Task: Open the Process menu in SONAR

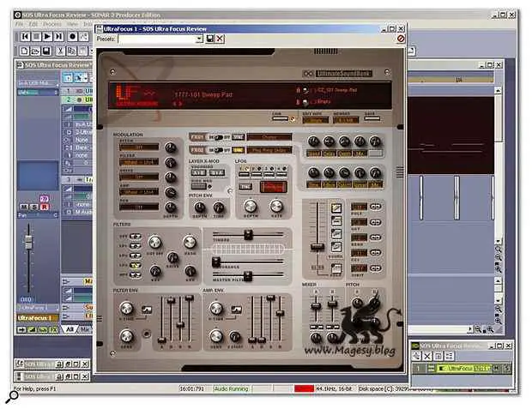Action: (x=52, y=24)
